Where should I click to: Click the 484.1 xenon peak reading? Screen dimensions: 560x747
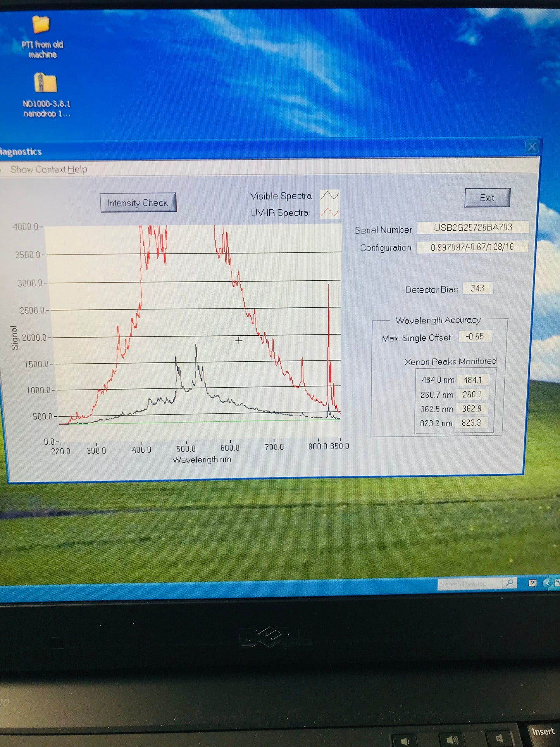coord(472,380)
